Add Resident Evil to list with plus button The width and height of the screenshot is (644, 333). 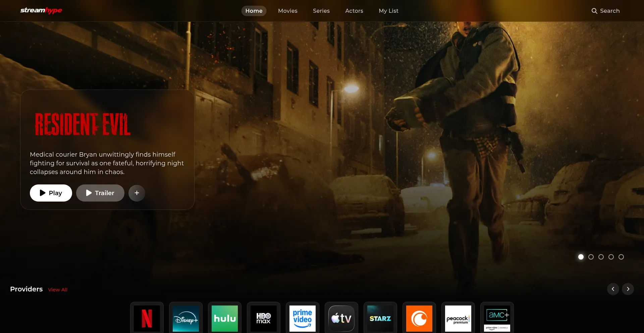coord(137,193)
